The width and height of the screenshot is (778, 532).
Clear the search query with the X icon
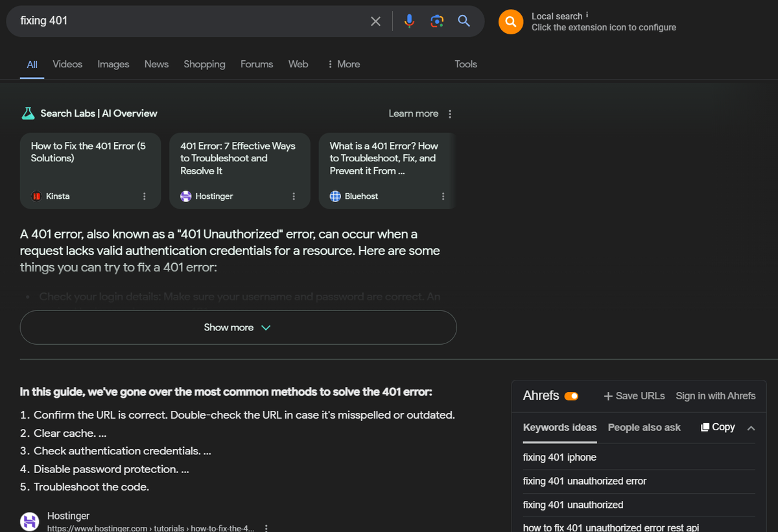[x=375, y=21]
